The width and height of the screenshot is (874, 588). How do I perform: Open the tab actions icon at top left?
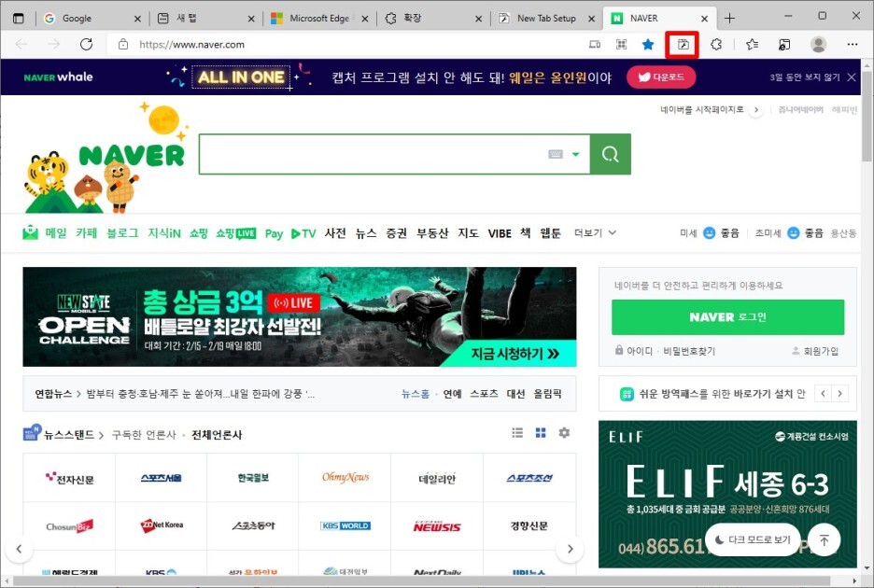19,19
